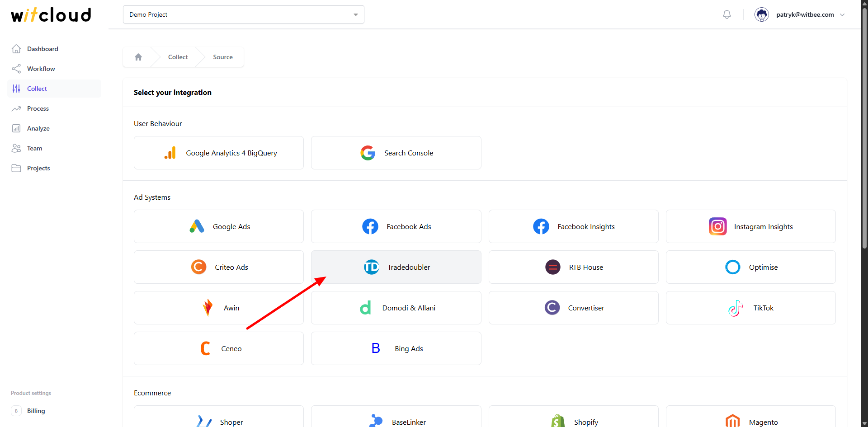Click the Ceneo orange C logo
This screenshot has height=427, width=868.
click(x=205, y=348)
